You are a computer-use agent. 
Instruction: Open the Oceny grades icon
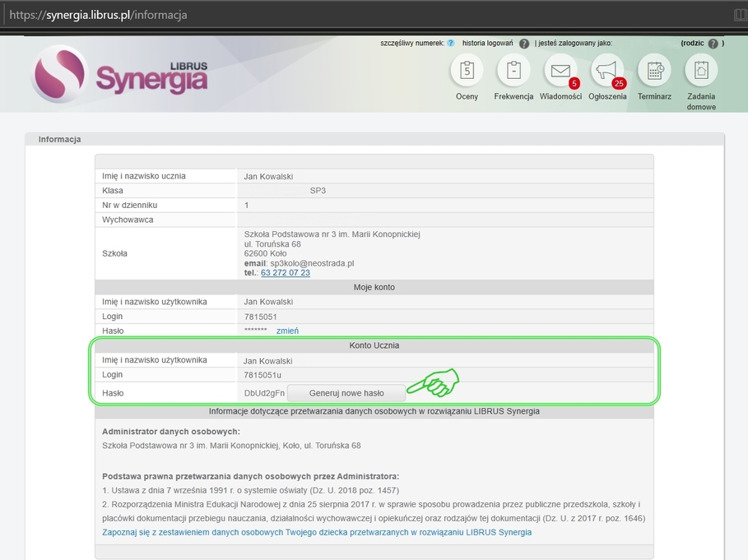tap(467, 71)
